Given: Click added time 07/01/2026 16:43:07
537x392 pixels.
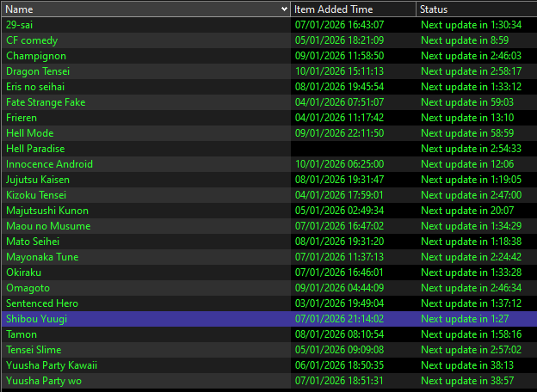Looking at the screenshot, I should [339, 25].
